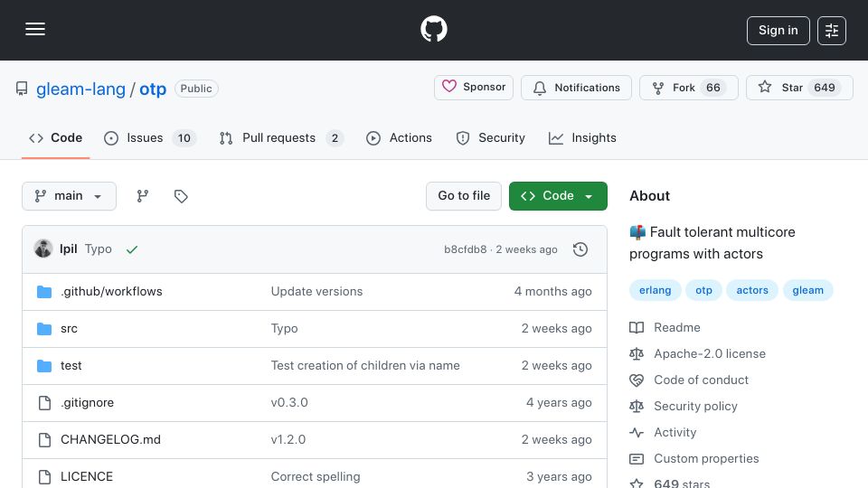This screenshot has height=488, width=868.
Task: Open the v1.2.0 commit message
Action: [288, 440]
